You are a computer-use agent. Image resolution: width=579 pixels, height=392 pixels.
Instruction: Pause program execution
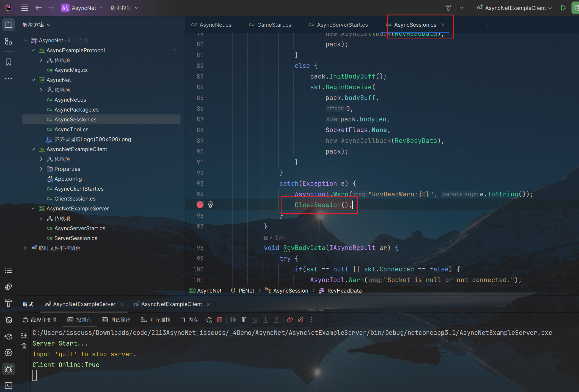244,320
